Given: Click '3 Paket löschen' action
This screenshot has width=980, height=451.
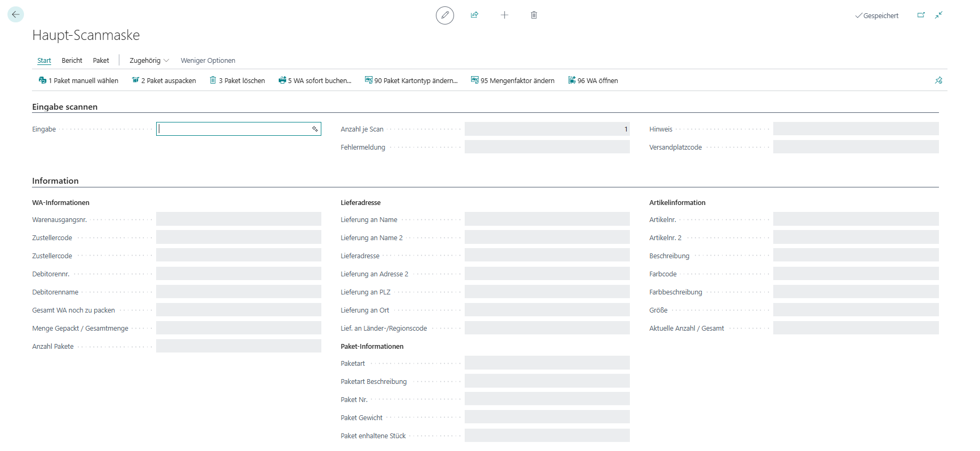Looking at the screenshot, I should coord(237,80).
